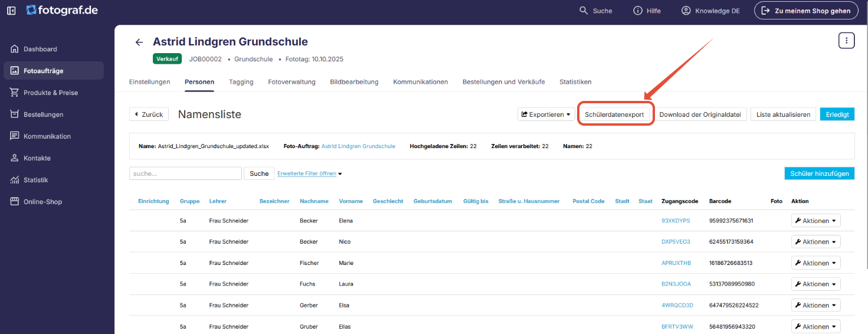
Task: Open Suche in the top bar
Action: pyautogui.click(x=595, y=11)
